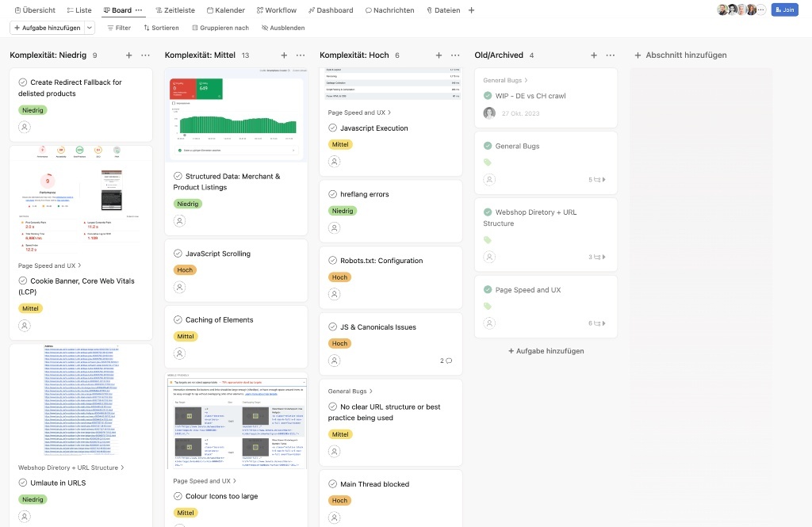The height and width of the screenshot is (527, 812).
Task: Open the Dashboard view
Action: click(331, 10)
